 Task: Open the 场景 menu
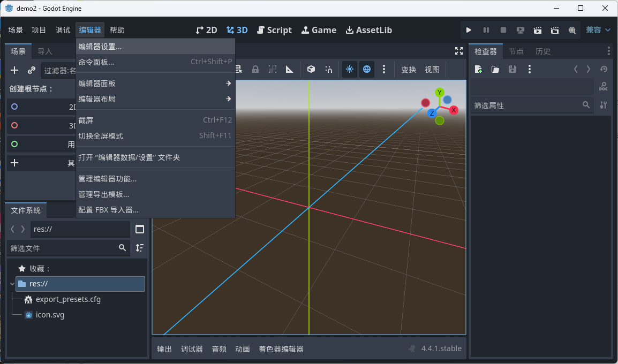(x=16, y=30)
